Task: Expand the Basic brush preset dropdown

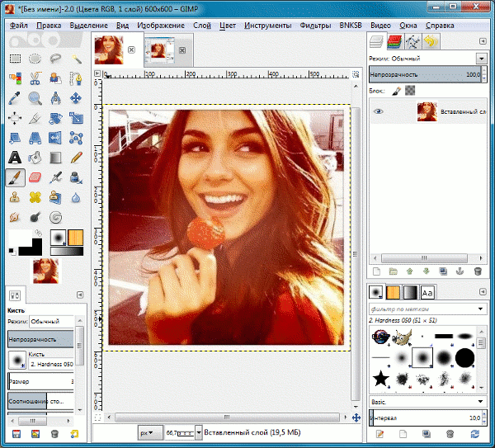Action: (480, 402)
